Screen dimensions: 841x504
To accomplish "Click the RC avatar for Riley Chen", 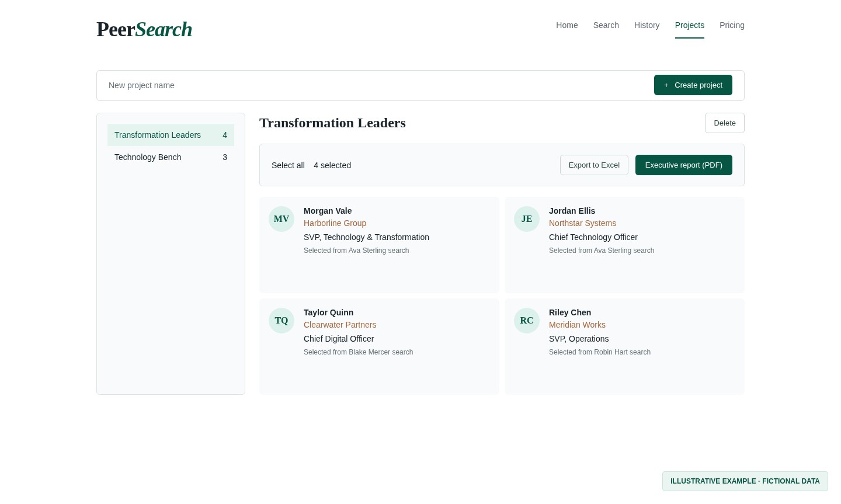I will pyautogui.click(x=527, y=321).
